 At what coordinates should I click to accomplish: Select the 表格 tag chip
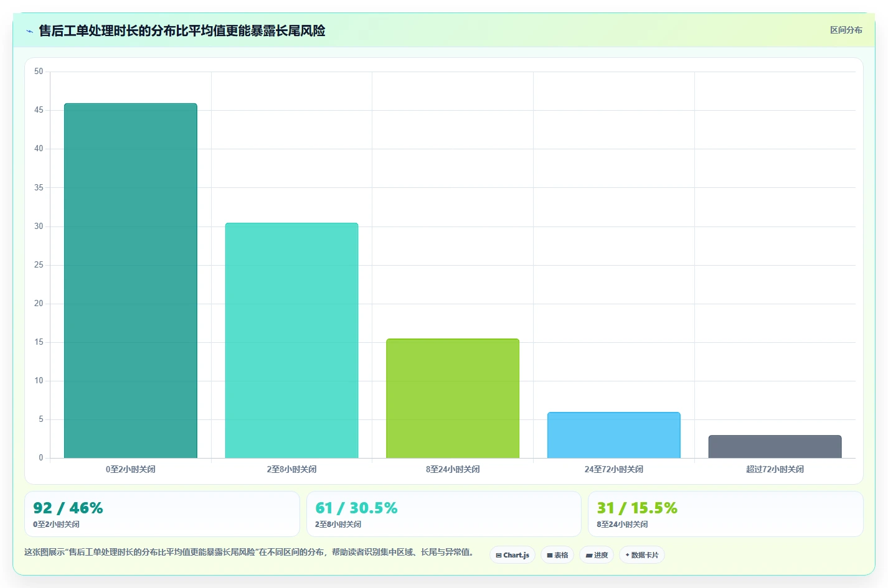click(557, 555)
